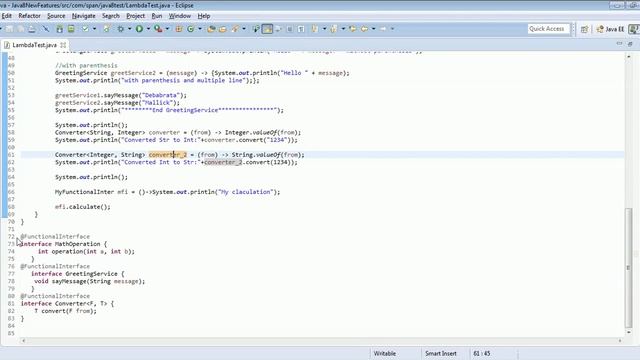Go back with the yellow left arrow
Screen dimensions: 640x360
click(364, 29)
